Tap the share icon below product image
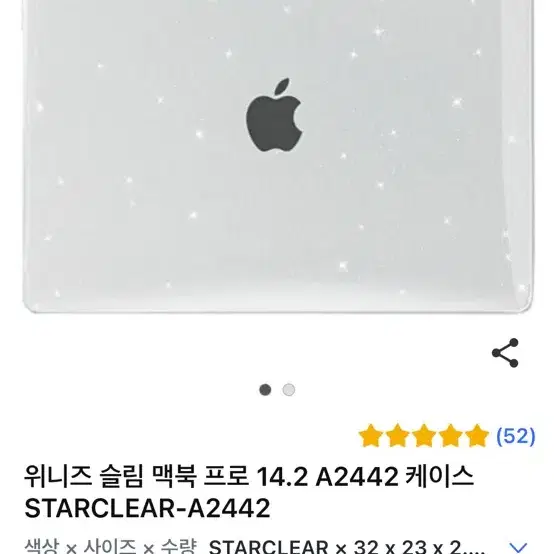Viewport: 554px width, 554px height. (x=505, y=353)
